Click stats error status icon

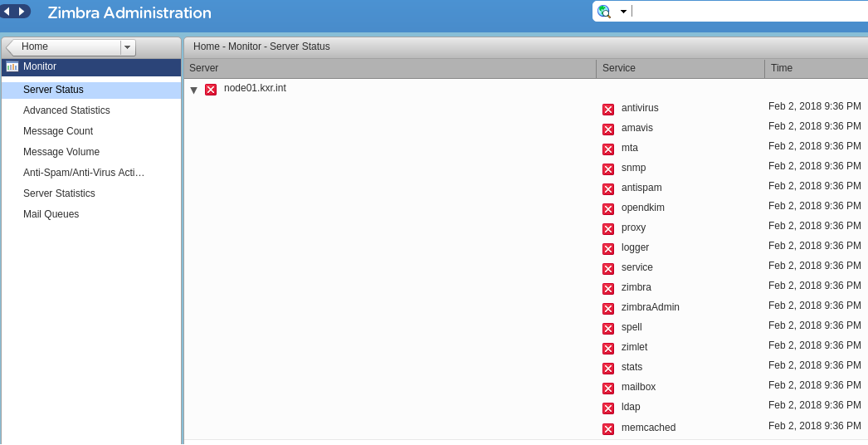(x=608, y=369)
